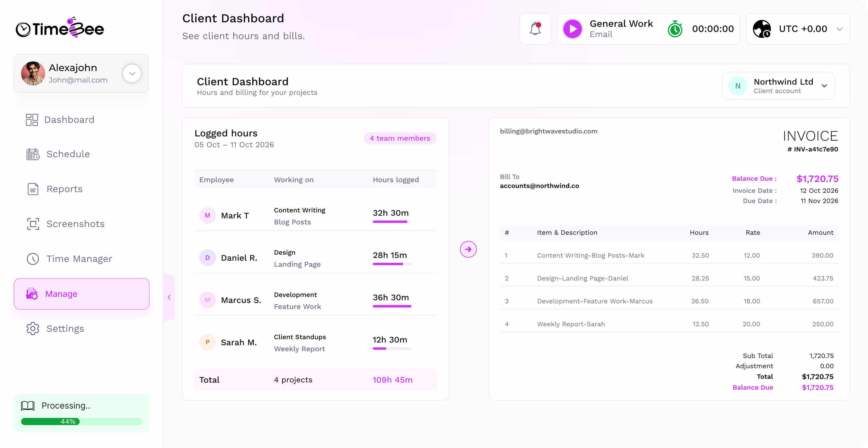Click the 657.00 amount cell

(823, 301)
